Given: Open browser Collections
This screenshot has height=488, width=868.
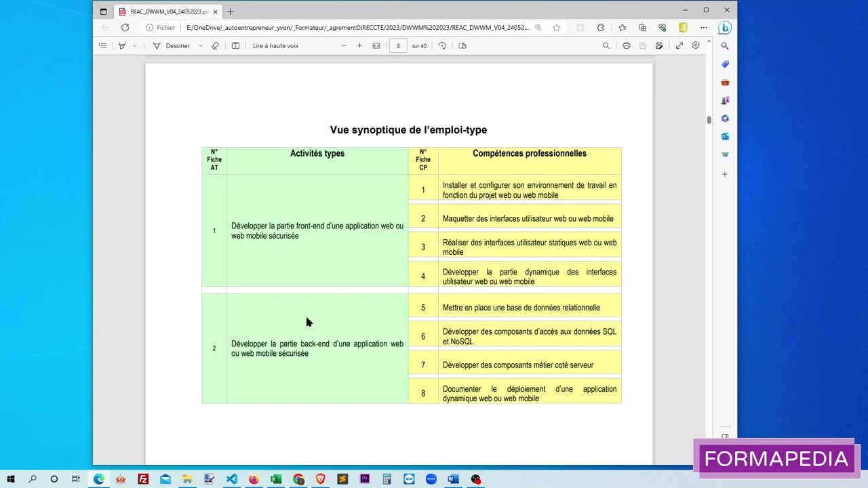Looking at the screenshot, I should pos(643,28).
